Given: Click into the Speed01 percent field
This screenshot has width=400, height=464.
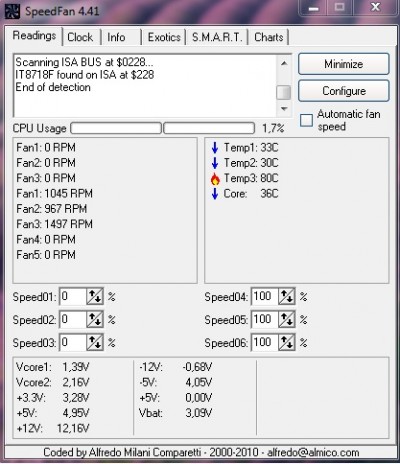Looking at the screenshot, I should pyautogui.click(x=73, y=296).
